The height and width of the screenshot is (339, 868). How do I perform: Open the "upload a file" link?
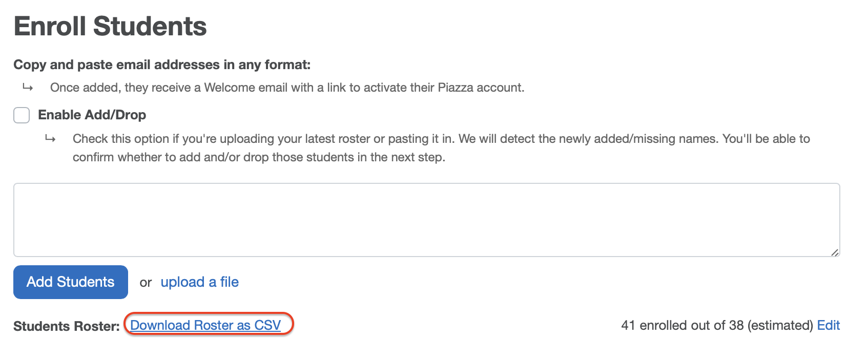pos(199,282)
